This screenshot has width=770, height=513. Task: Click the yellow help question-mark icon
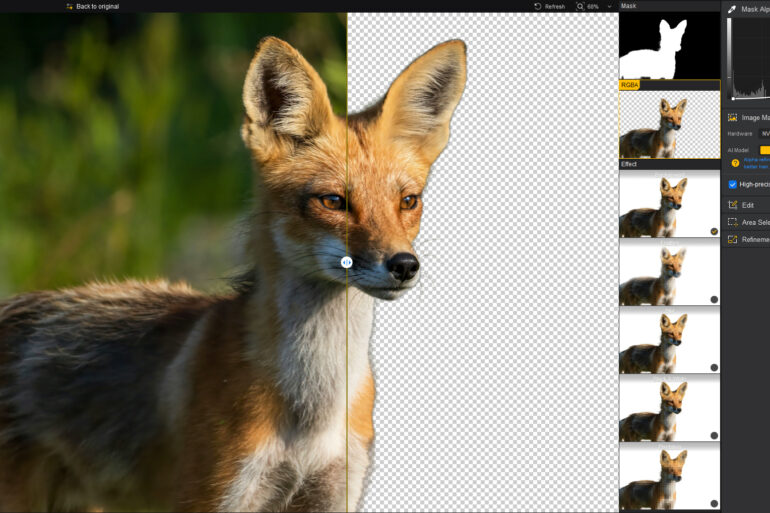(735, 162)
